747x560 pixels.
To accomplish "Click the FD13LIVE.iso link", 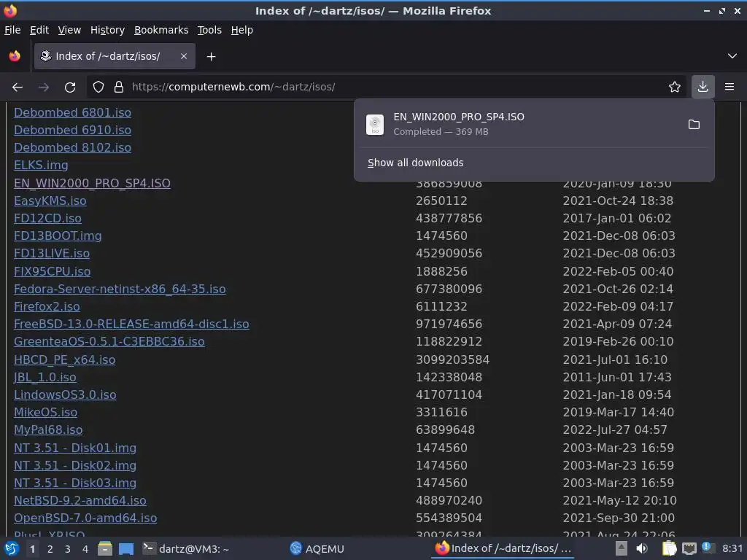I will pyautogui.click(x=52, y=253).
